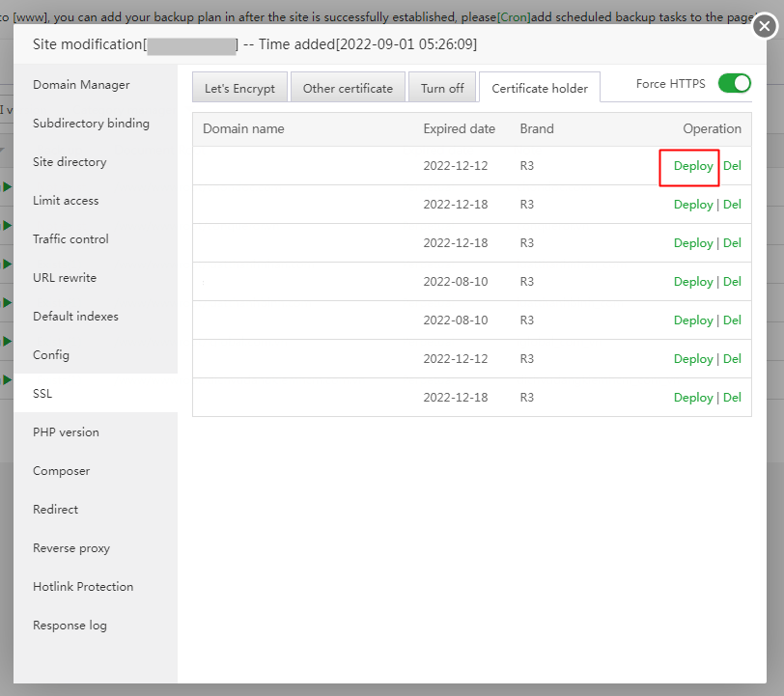This screenshot has width=784, height=696.
Task: Open the Site directory section
Action: tap(70, 162)
